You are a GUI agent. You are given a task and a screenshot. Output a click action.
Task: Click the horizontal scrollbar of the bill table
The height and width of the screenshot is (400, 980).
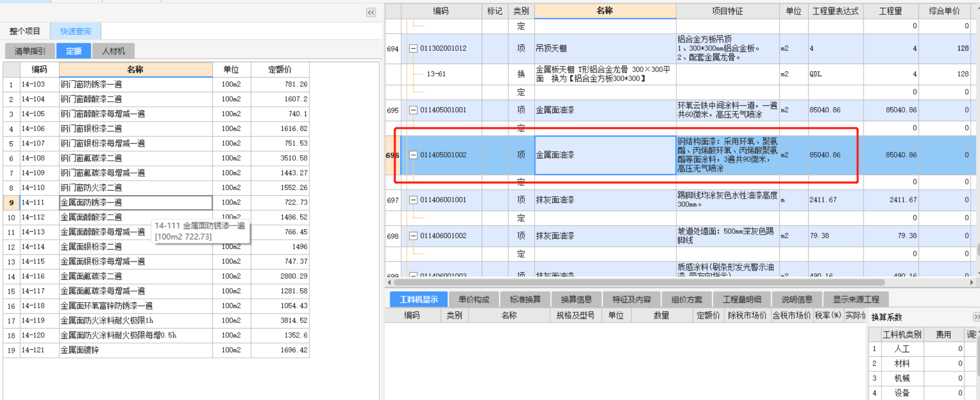point(639,282)
